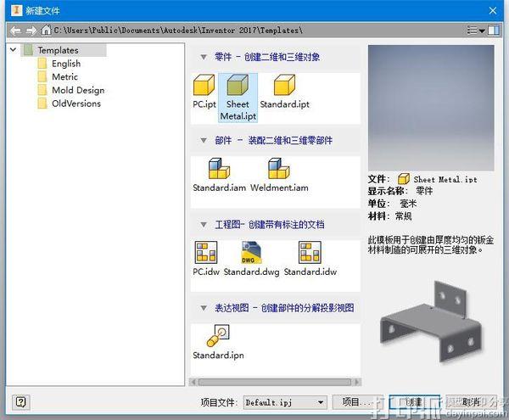509x420 pixels.
Task: Select the Standard.iam assembly template
Action: [x=219, y=175]
